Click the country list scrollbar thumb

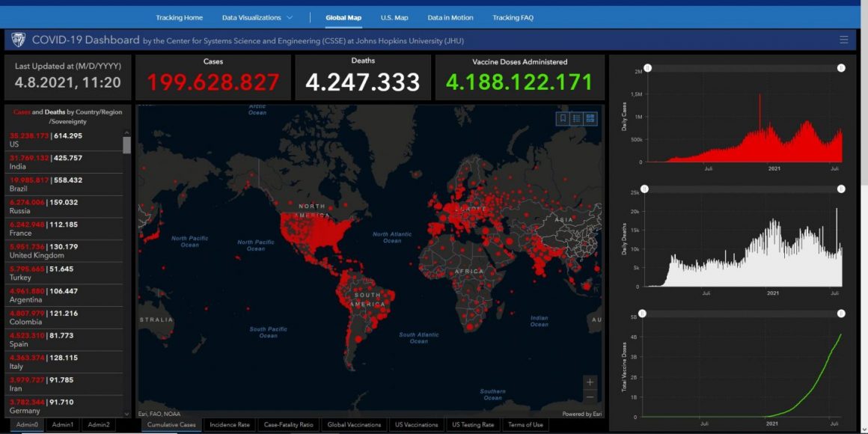click(126, 145)
